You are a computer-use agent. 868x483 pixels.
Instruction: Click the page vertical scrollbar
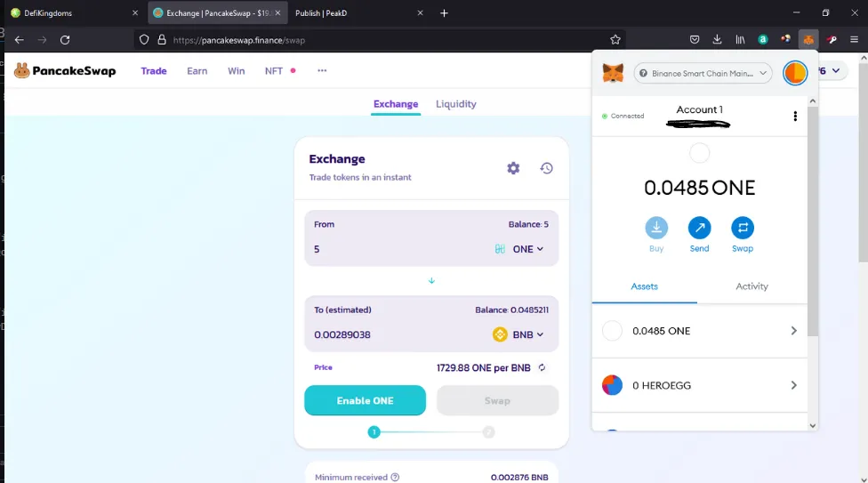[863, 164]
